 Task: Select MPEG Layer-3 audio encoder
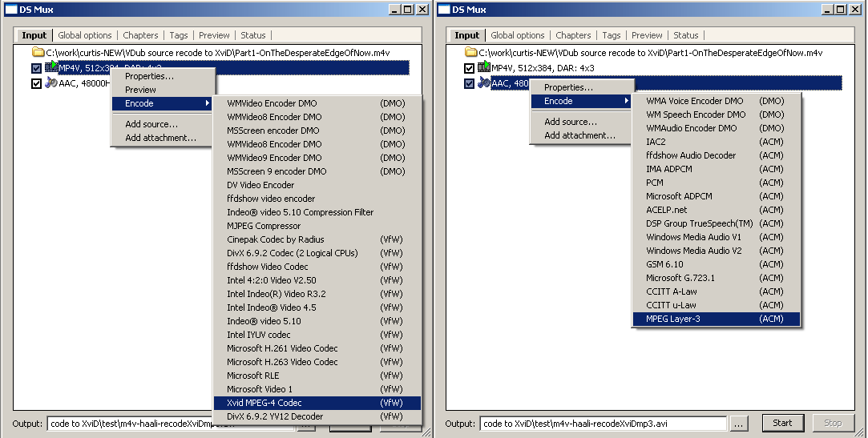717,319
